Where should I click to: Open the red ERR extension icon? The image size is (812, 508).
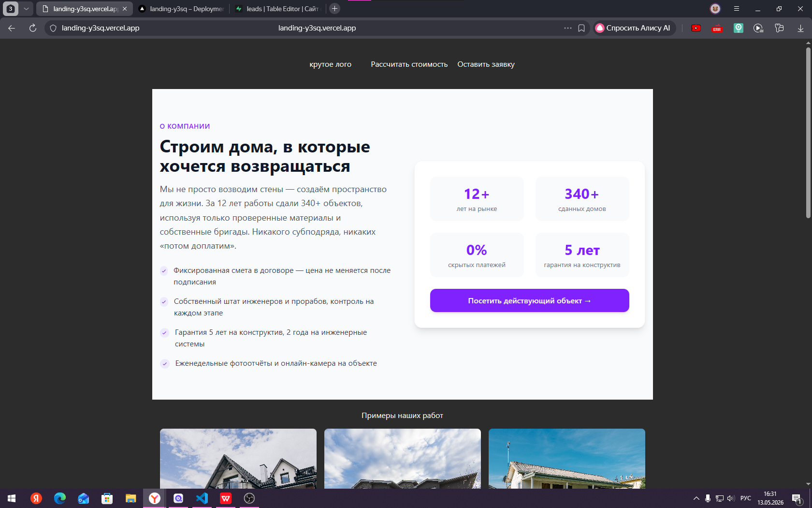[717, 28]
